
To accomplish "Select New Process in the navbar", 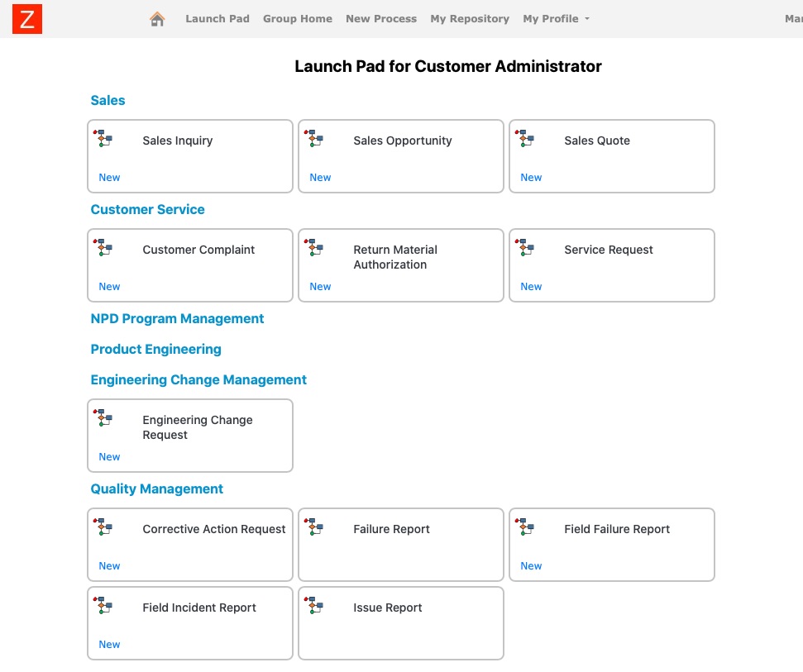I will pyautogui.click(x=381, y=19).
